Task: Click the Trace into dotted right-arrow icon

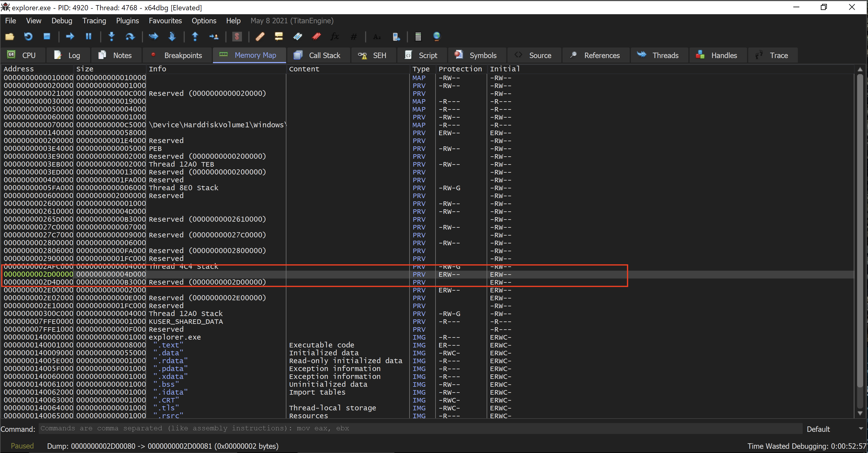Action: click(153, 36)
